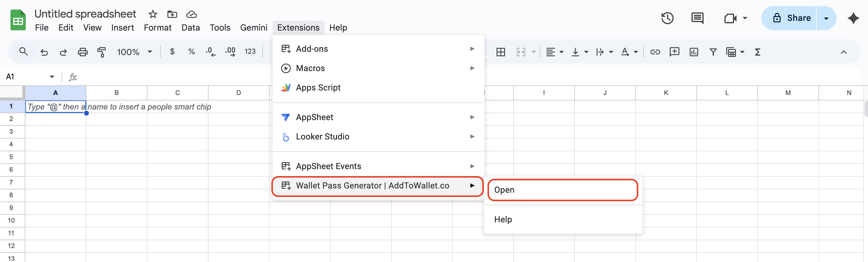Click the filter views table icon

coord(731,52)
